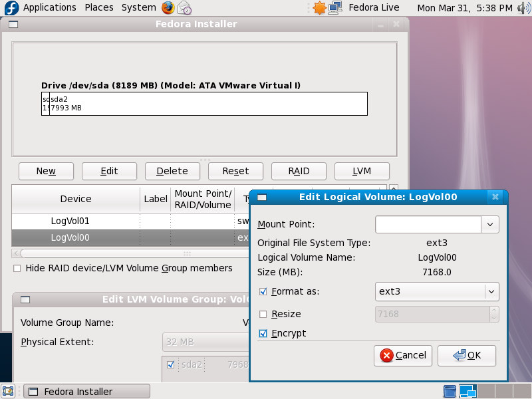Toggle the Format as checkbox

pos(263,292)
